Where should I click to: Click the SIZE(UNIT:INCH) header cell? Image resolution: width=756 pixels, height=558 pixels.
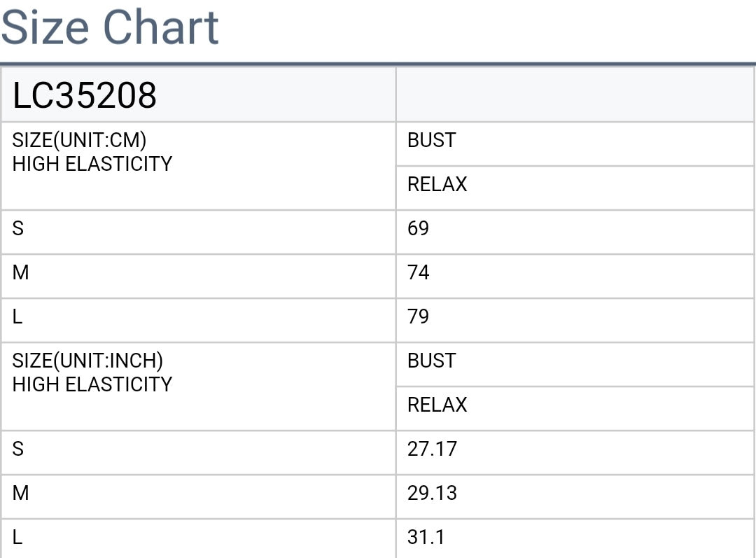coord(199,386)
